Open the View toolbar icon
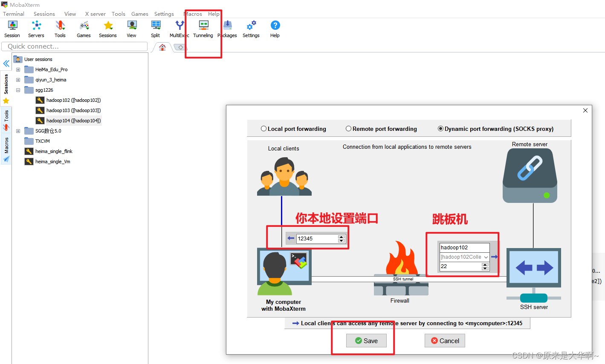605x364 pixels. tap(132, 29)
